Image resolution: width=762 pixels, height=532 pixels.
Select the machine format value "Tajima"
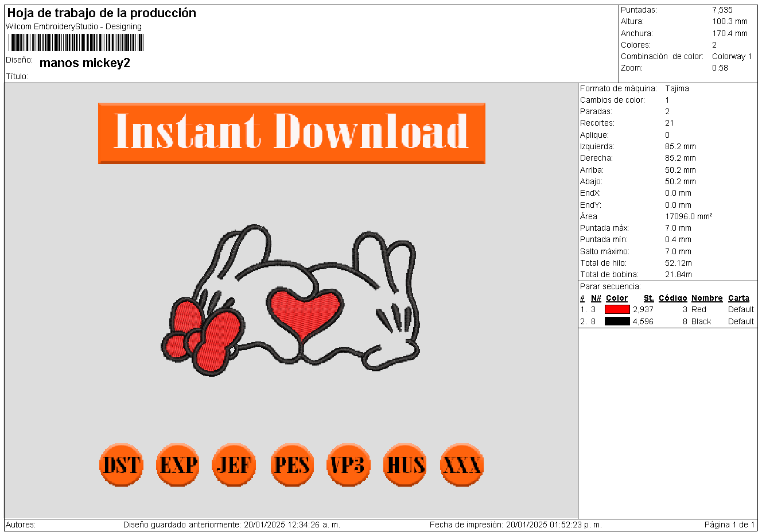tap(677, 88)
